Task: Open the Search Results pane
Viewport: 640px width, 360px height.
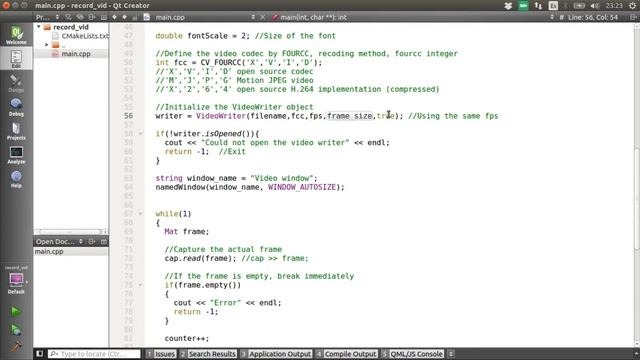Action: [208, 354]
